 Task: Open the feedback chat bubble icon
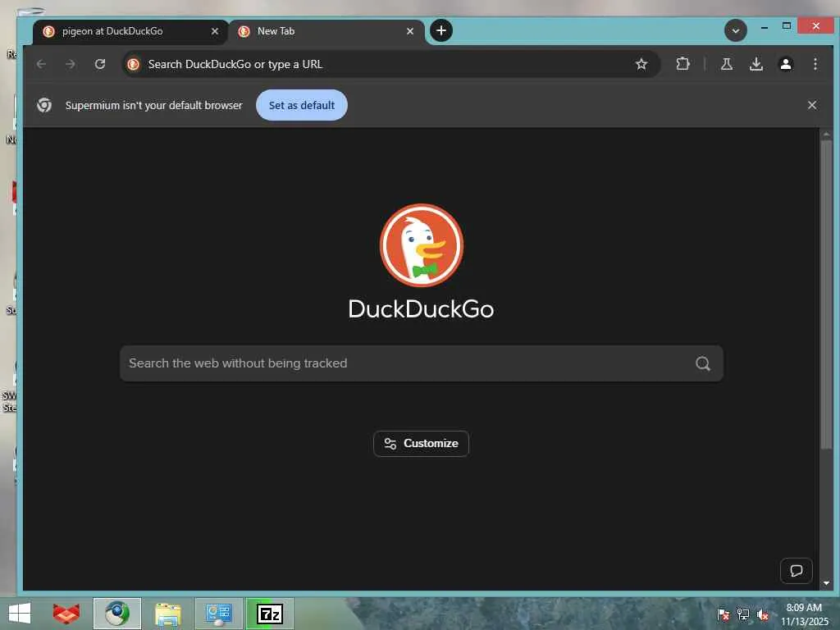pyautogui.click(x=796, y=571)
